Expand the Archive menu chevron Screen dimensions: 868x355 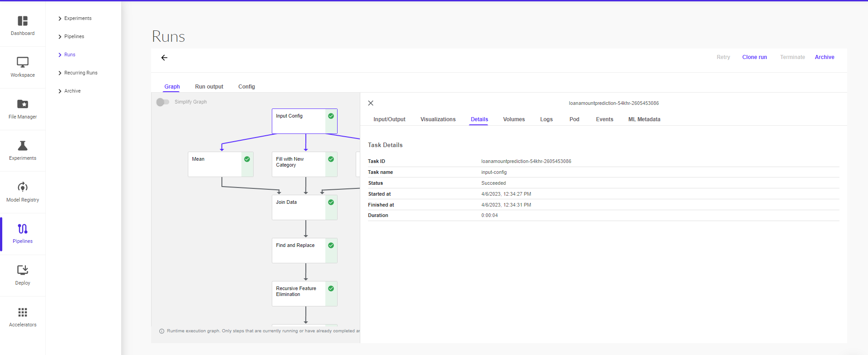pos(60,91)
